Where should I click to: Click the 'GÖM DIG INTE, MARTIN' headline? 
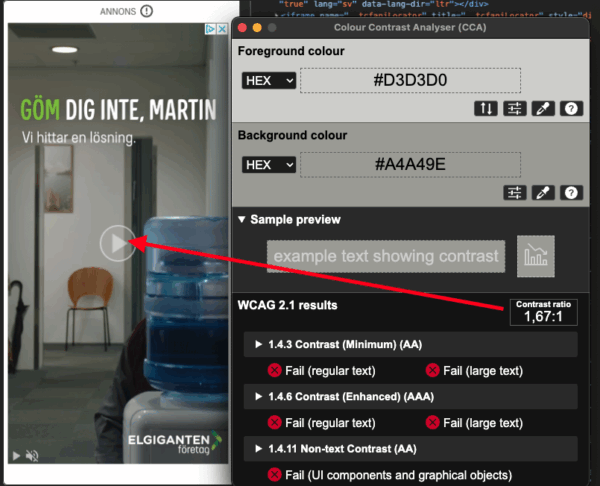tap(118, 110)
